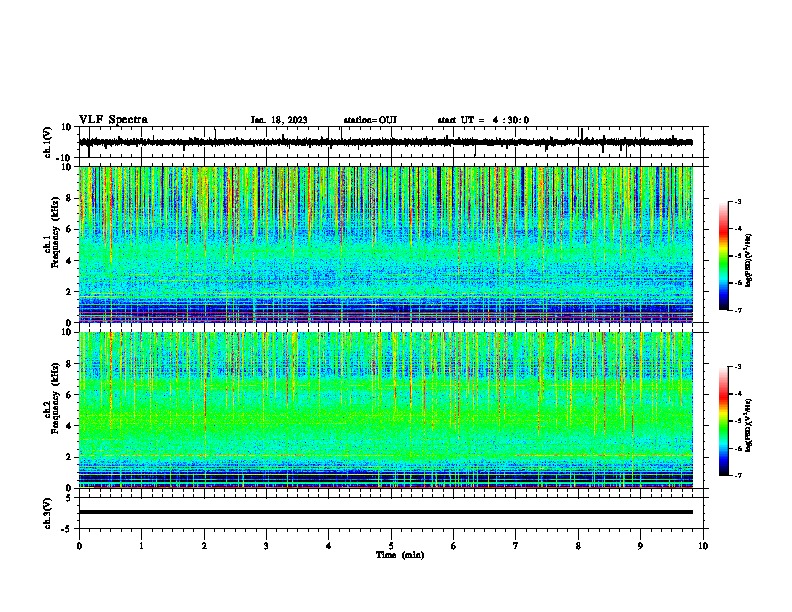This screenshot has width=792, height=612.
Task: Click the "6" tick on ch.1 frequency axis
Action: [x=70, y=229]
